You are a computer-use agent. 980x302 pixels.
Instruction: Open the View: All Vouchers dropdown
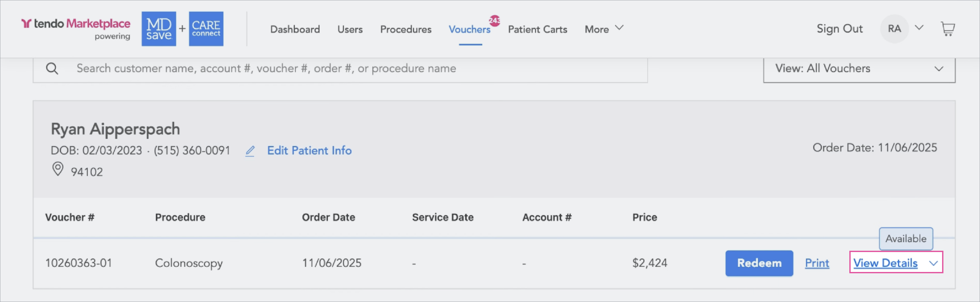[x=859, y=69]
